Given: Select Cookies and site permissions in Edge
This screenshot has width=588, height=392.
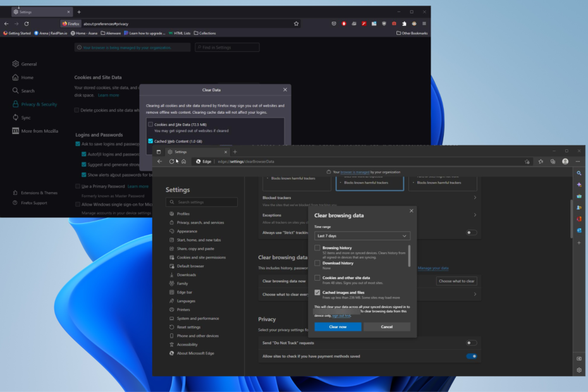Looking at the screenshot, I should tap(200, 257).
